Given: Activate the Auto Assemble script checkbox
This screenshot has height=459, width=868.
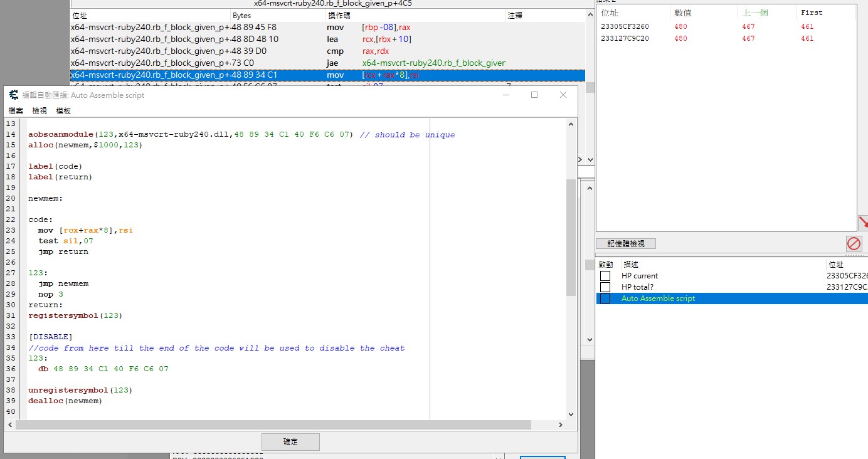Looking at the screenshot, I should [x=605, y=298].
